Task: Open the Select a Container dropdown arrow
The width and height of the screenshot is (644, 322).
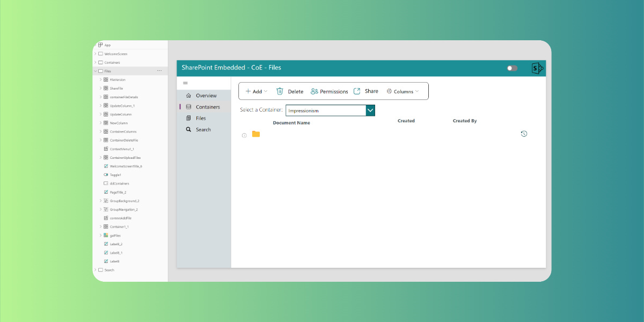Action: point(370,111)
